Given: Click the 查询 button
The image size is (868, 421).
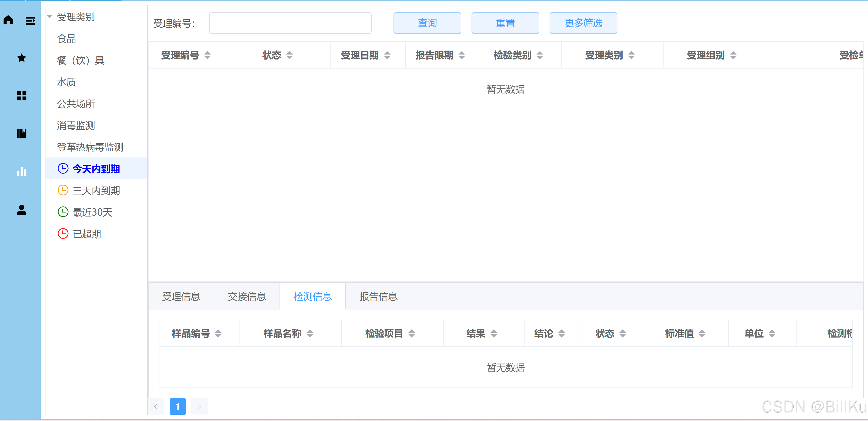Looking at the screenshot, I should (427, 23).
